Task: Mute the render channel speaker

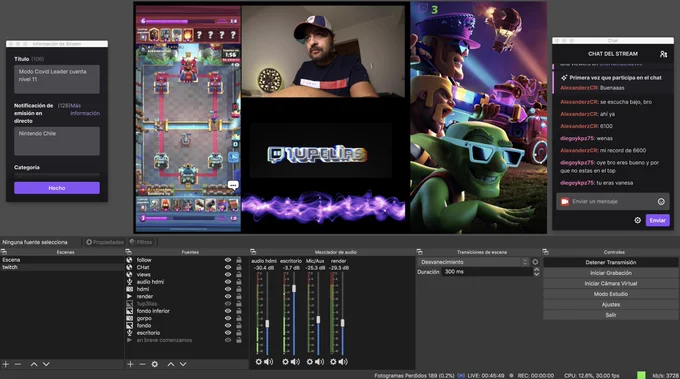Action: [x=343, y=362]
